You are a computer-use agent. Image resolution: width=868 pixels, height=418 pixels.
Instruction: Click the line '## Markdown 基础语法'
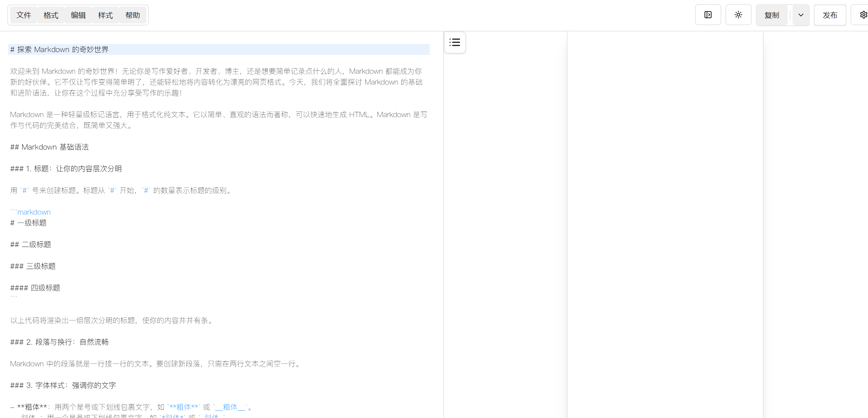49,147
